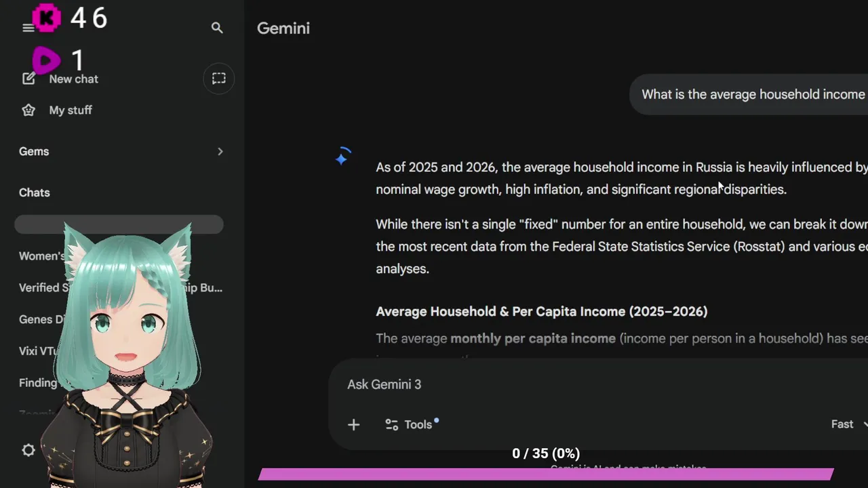Select the Finding chat in sidebar
Image resolution: width=868 pixels, height=488 pixels.
point(38,383)
